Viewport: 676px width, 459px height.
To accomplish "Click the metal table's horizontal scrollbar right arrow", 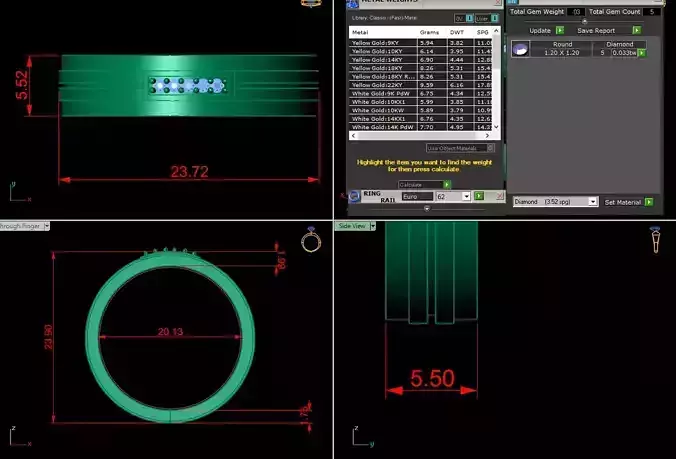I will click(x=488, y=135).
